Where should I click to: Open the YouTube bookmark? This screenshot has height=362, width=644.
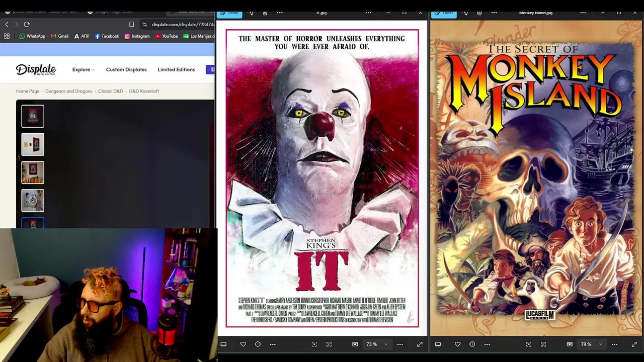point(167,36)
